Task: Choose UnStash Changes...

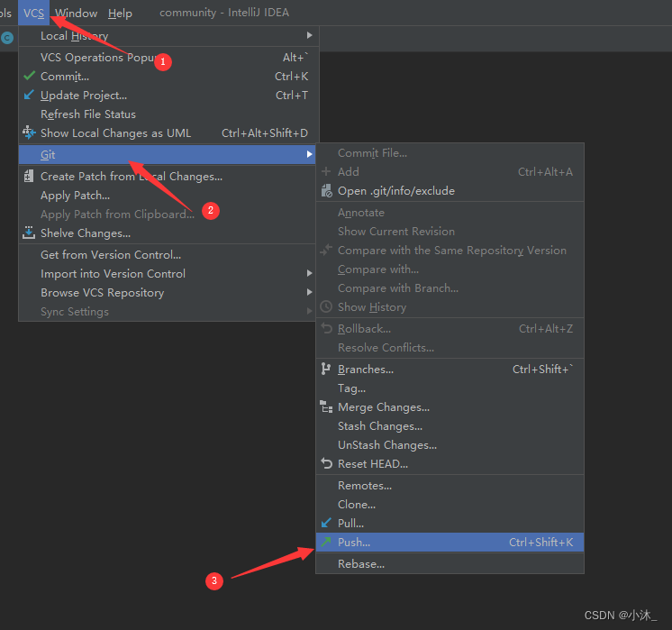Action: [x=450, y=444]
